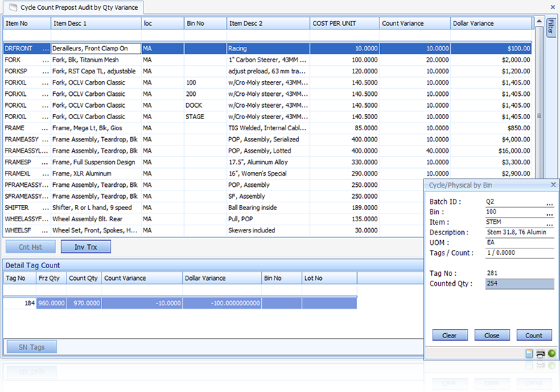Click the Close button next to Clear
This screenshot has width=560, height=392.
(492, 335)
